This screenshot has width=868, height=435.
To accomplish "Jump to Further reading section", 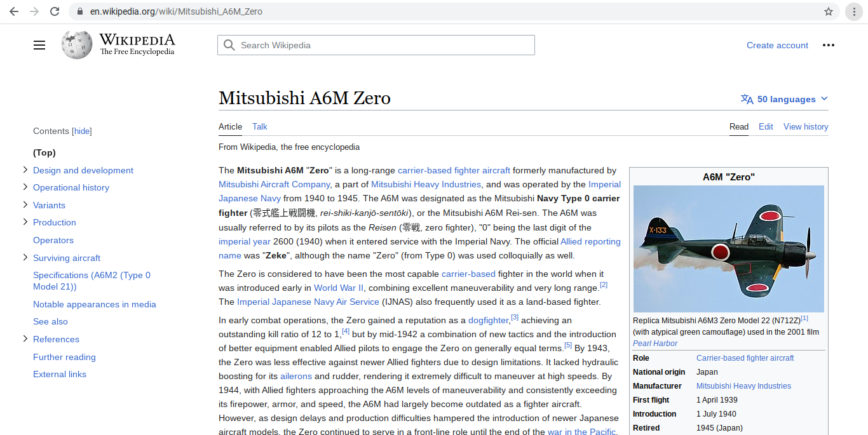I will pos(64,357).
